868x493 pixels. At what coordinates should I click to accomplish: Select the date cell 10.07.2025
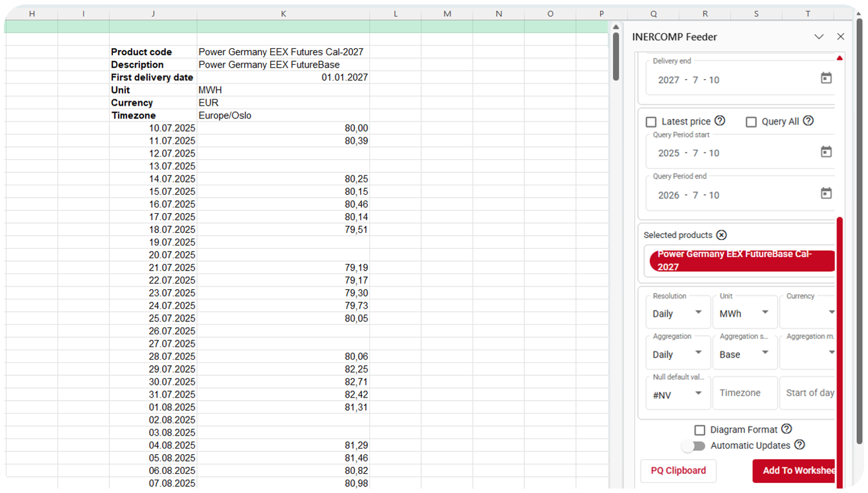point(153,128)
